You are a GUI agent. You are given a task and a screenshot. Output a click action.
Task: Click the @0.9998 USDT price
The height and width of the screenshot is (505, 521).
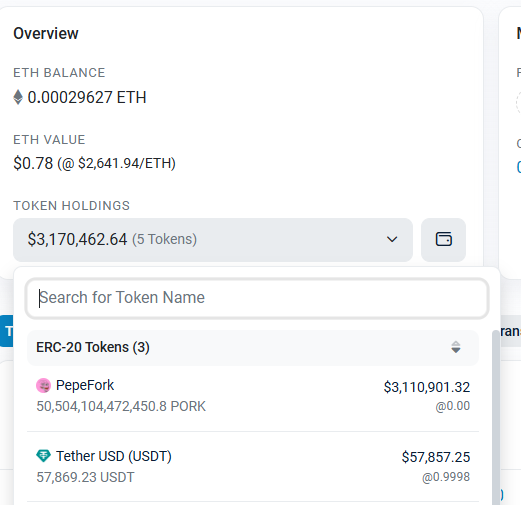click(446, 477)
